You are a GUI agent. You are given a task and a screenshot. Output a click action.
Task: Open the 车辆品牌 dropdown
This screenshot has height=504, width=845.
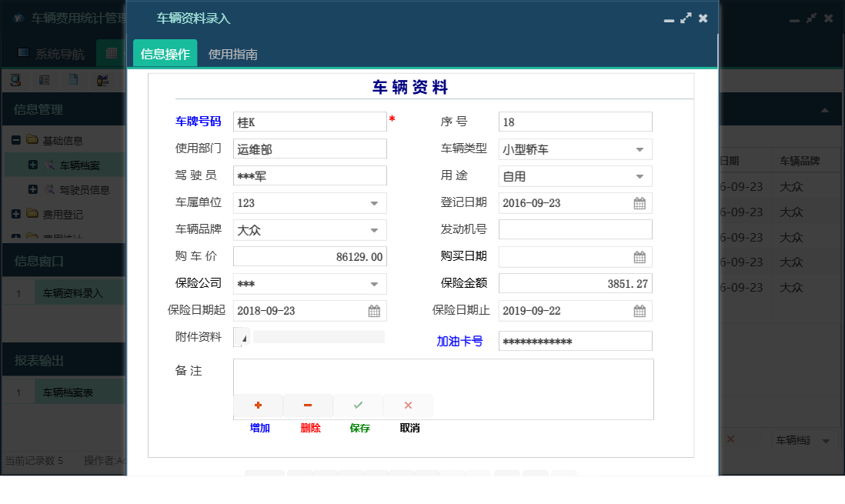click(x=375, y=229)
